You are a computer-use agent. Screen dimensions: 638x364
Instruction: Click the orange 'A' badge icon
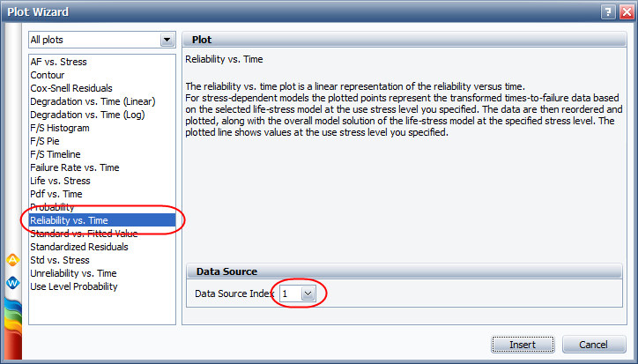pyautogui.click(x=13, y=261)
